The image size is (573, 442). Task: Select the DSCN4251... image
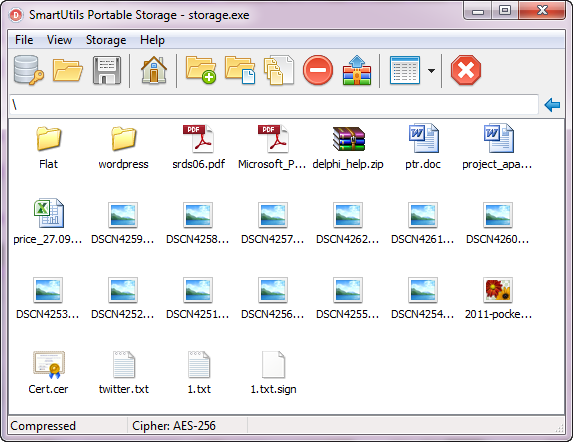198,297
